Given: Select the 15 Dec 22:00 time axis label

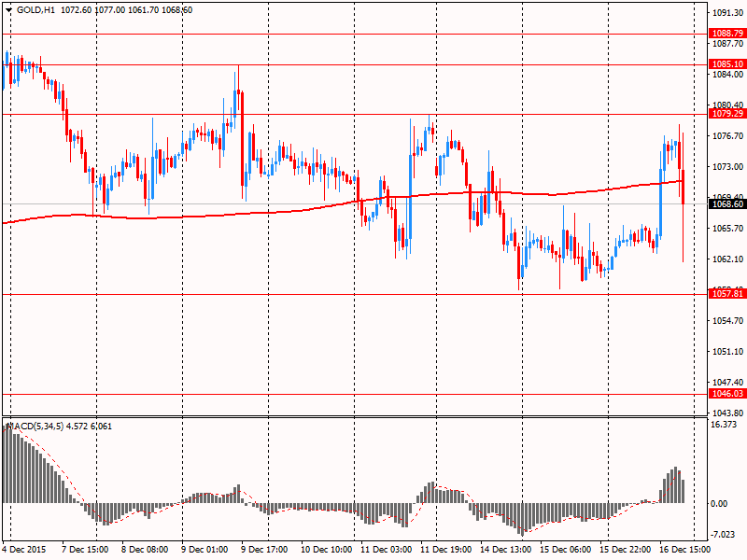Looking at the screenshot, I should point(625,549).
